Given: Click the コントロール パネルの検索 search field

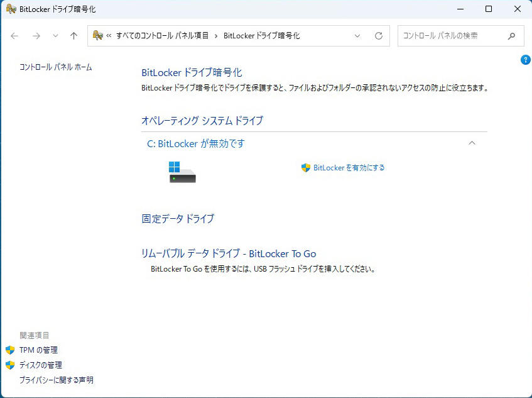Looking at the screenshot, I should coord(452,36).
